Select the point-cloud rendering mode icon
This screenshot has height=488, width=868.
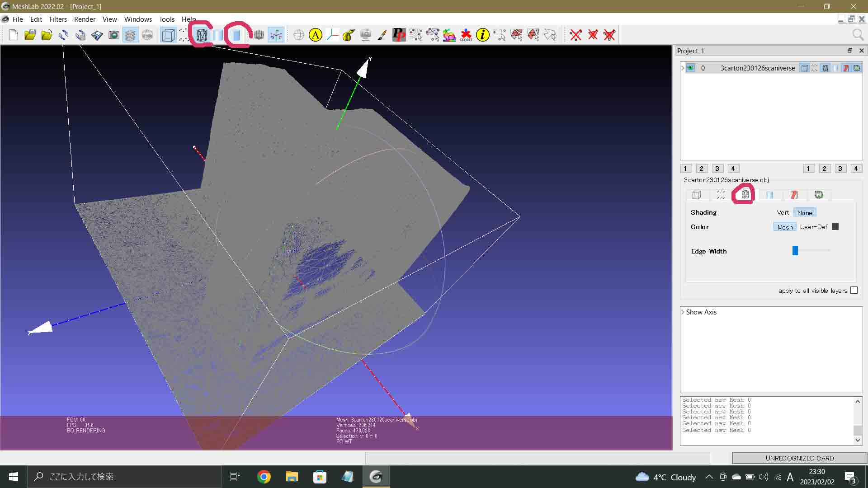tap(184, 35)
